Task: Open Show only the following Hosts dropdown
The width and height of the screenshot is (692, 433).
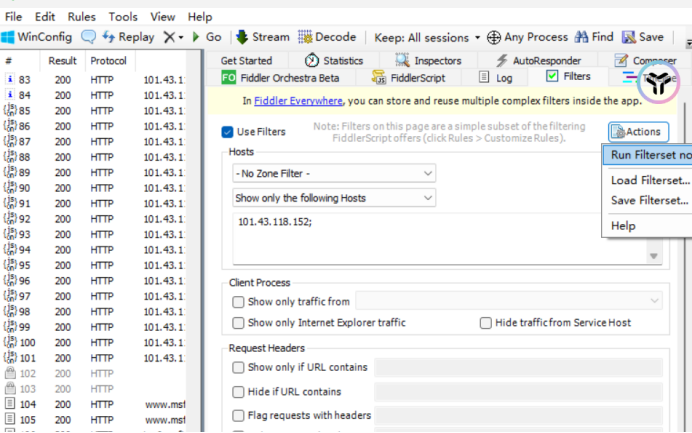Action: (x=334, y=198)
